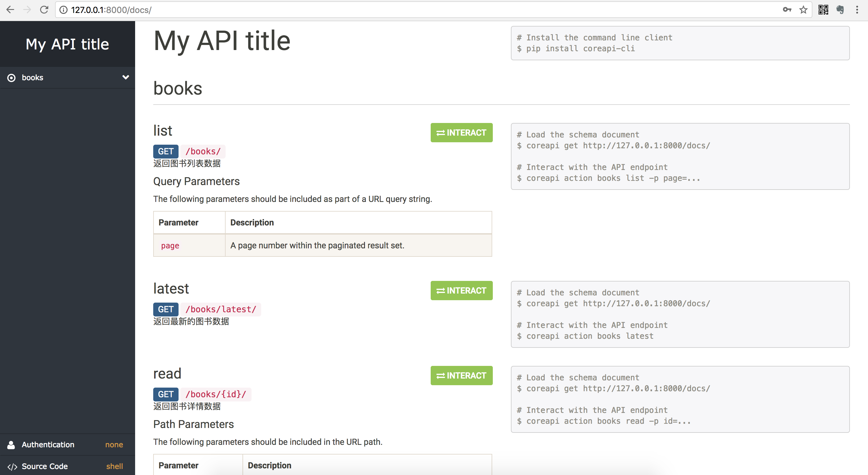Viewport: 868px width, 475px height.
Task: Click the INTERACT button for latest endpoint
Action: click(x=462, y=291)
